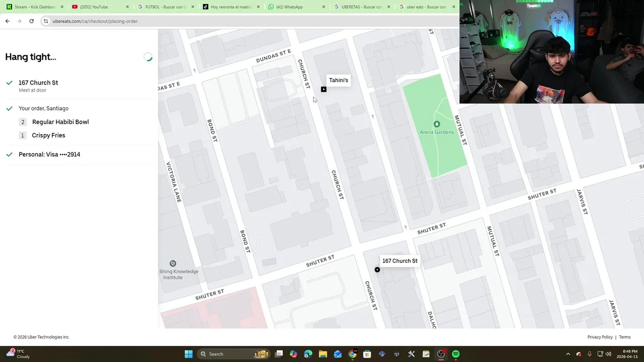Open the volume control in system tray
Image resolution: width=644 pixels, height=362 pixels.
tap(608, 354)
